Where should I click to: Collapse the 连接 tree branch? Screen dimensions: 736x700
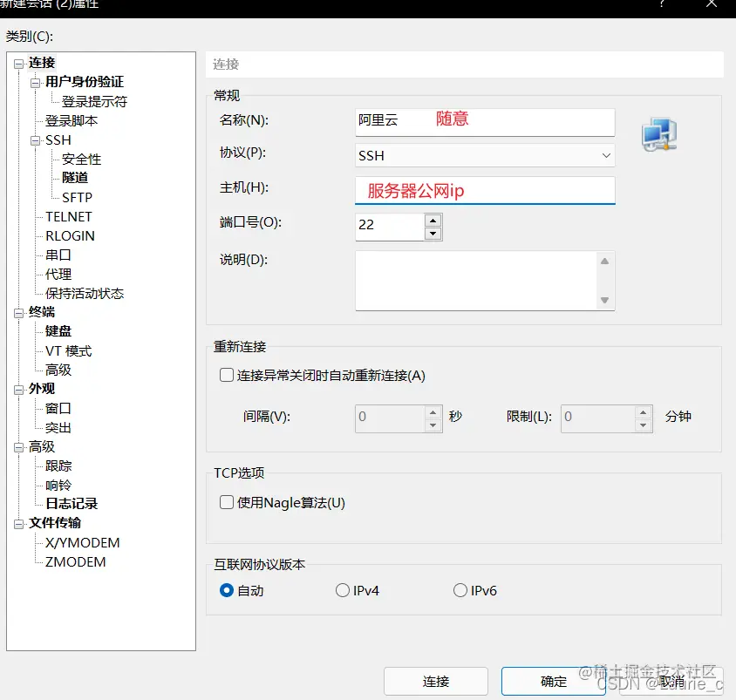18,62
